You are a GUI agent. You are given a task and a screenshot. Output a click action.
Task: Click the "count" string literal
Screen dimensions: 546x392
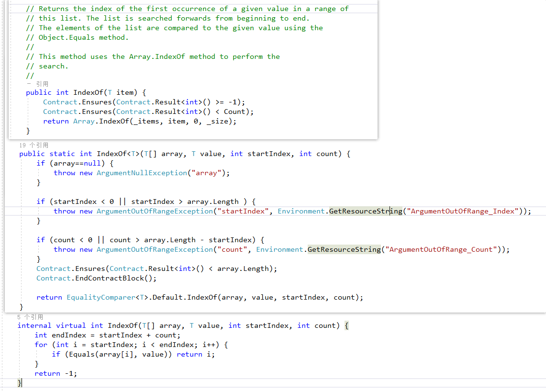pos(232,249)
